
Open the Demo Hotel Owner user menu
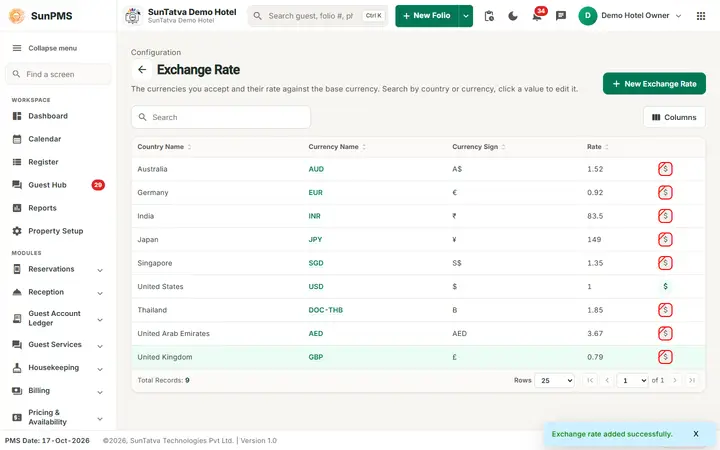[x=630, y=16]
